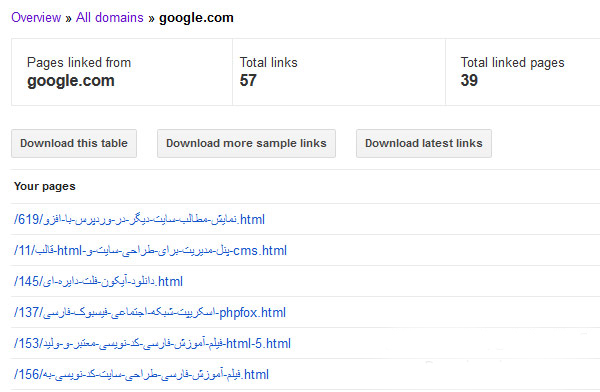Open the /145/ html page link
The width and height of the screenshot is (600, 392).
point(98,281)
